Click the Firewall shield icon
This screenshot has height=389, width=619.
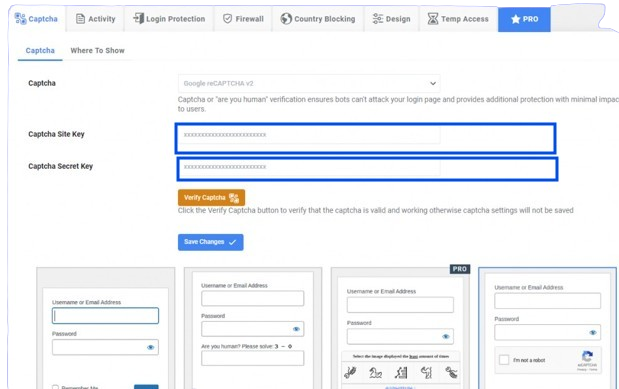[227, 19]
